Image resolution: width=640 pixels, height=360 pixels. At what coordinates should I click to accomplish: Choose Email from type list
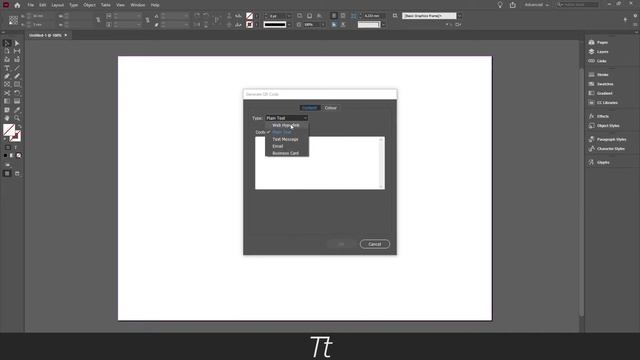287,146
